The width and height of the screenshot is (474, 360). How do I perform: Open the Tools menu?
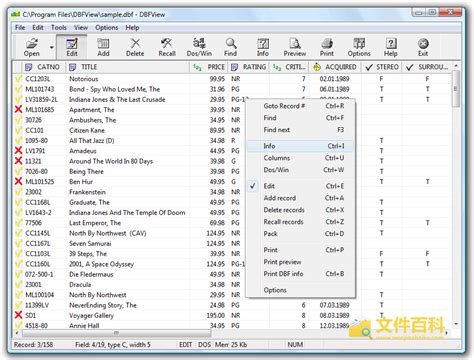tap(59, 28)
